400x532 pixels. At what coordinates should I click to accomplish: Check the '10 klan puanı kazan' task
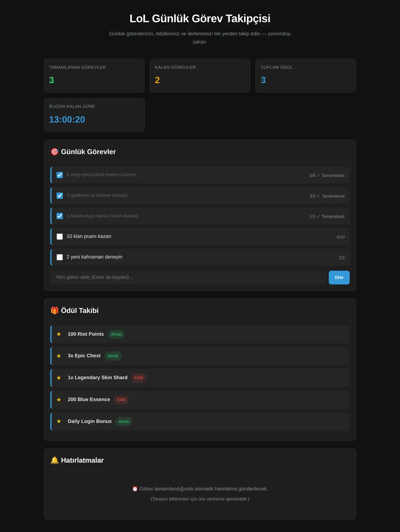(x=60, y=237)
